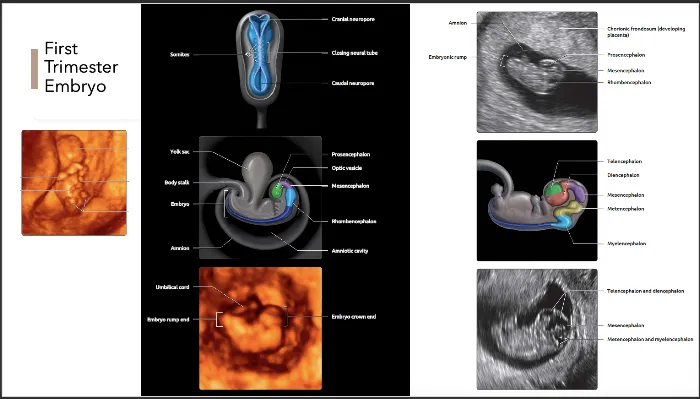Click the tan accent bar beside the title
This screenshot has height=399, width=700.
(x=34, y=69)
